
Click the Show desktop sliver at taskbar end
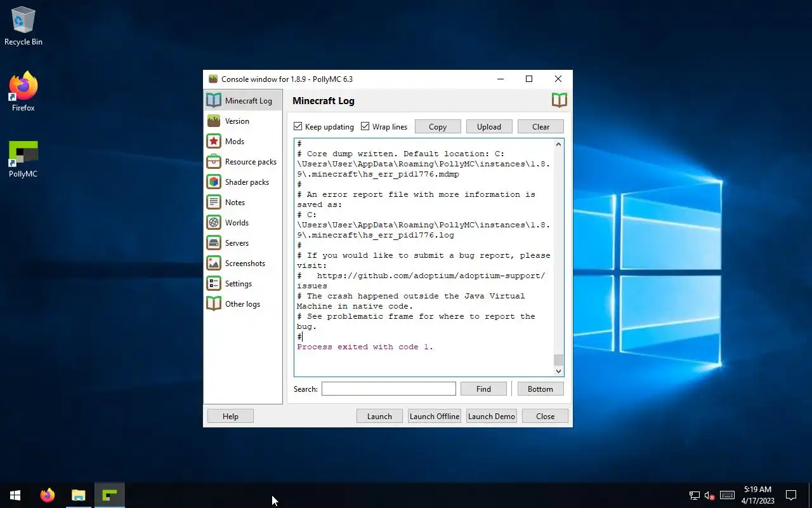coord(810,495)
